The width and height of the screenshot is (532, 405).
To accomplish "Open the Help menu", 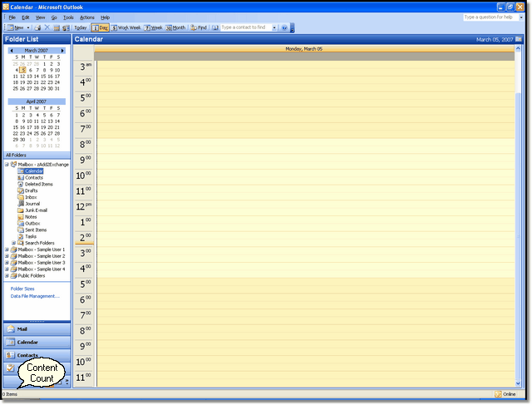I will (106, 17).
